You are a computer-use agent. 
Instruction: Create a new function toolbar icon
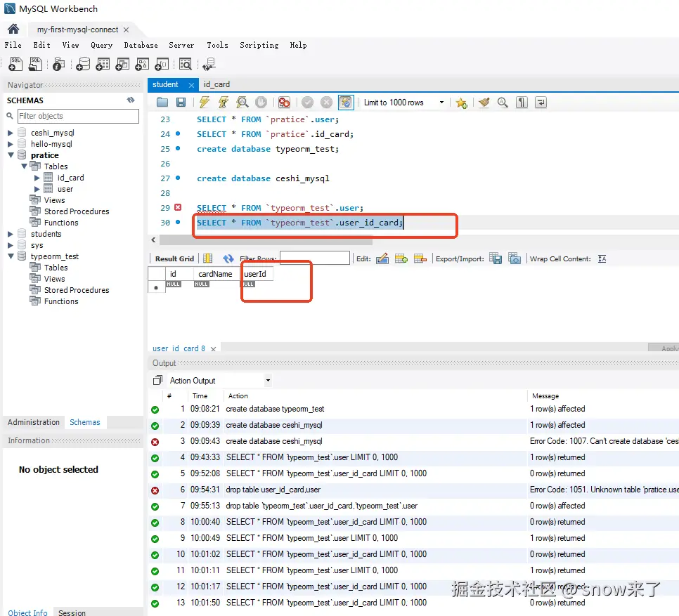click(x=162, y=64)
